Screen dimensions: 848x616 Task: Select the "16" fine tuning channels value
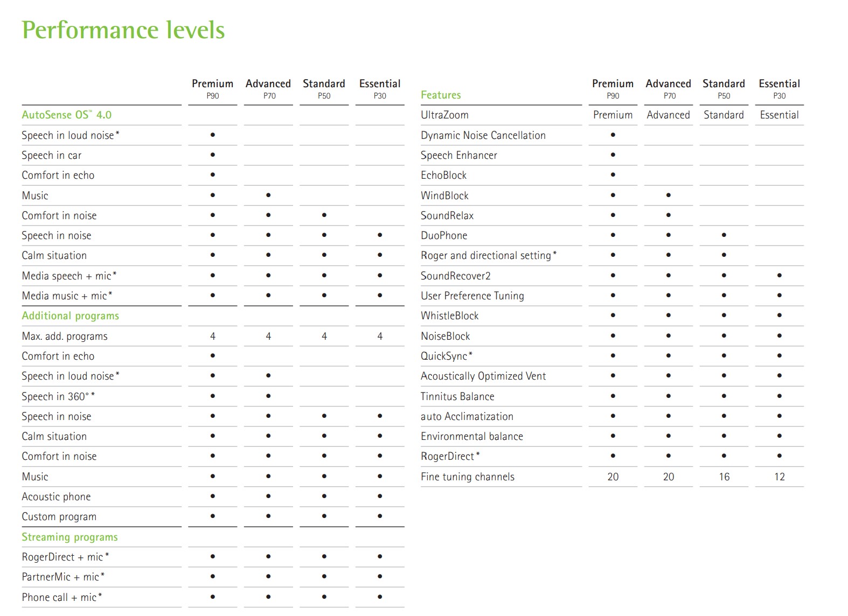click(x=724, y=477)
